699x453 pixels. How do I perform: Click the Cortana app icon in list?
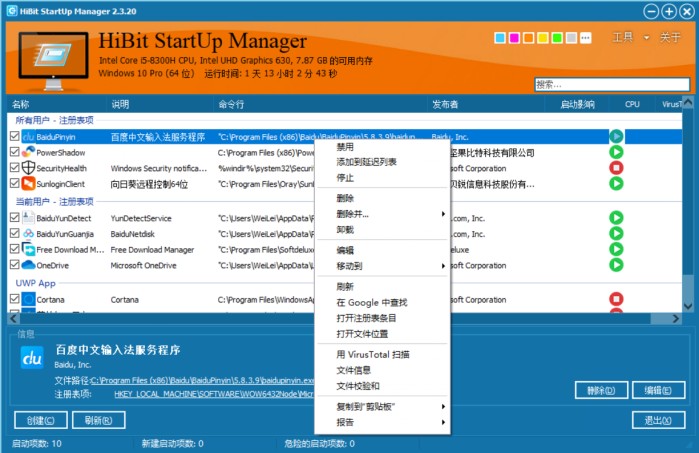[x=28, y=299]
